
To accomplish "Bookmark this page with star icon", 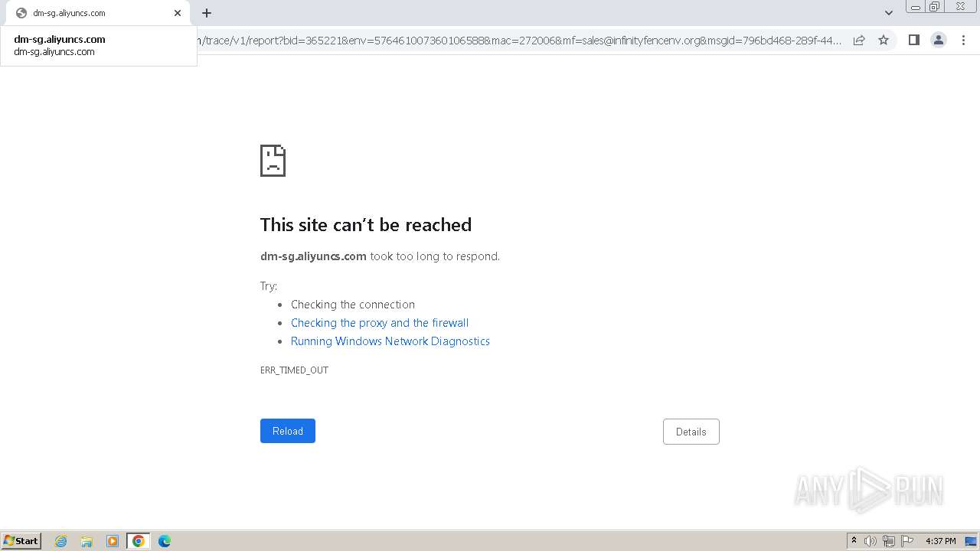I will click(x=884, y=40).
